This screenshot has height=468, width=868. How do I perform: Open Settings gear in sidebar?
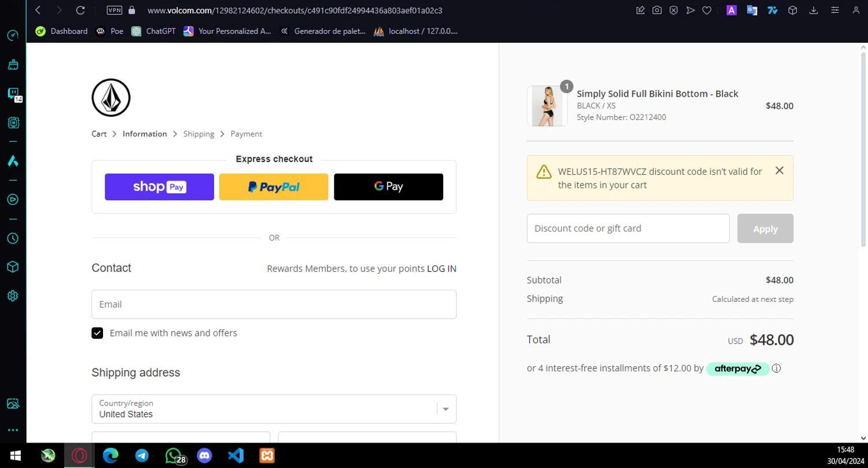click(x=13, y=296)
